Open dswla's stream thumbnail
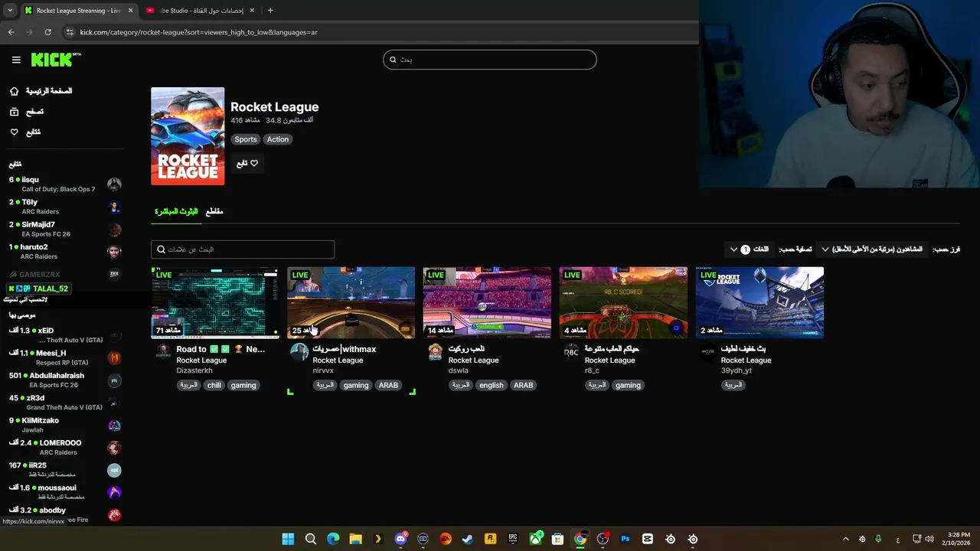 (487, 302)
